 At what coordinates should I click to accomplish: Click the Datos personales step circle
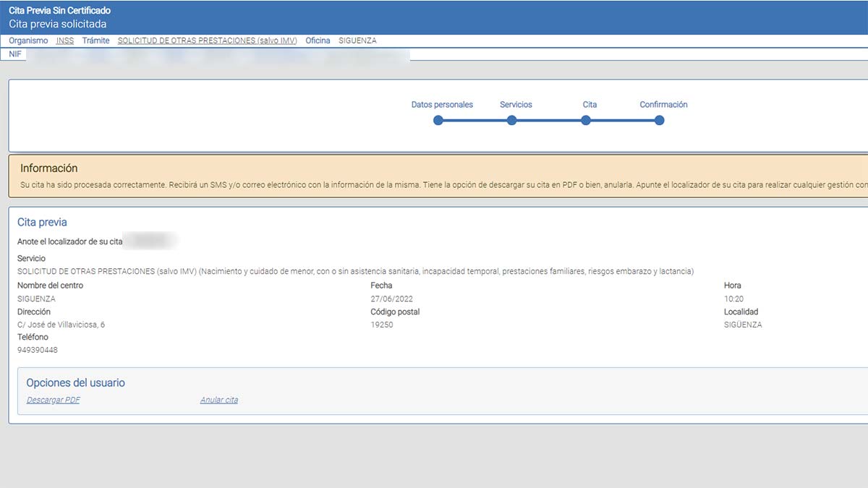point(438,120)
